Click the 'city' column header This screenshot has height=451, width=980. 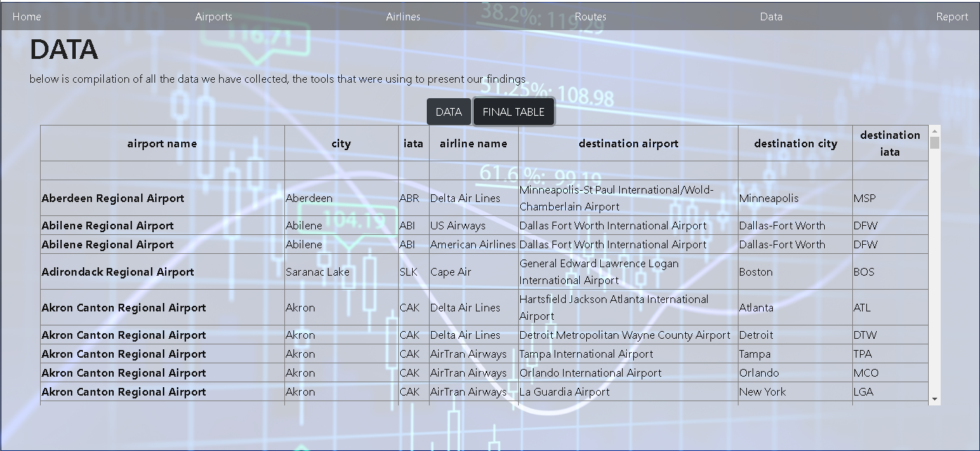(341, 143)
